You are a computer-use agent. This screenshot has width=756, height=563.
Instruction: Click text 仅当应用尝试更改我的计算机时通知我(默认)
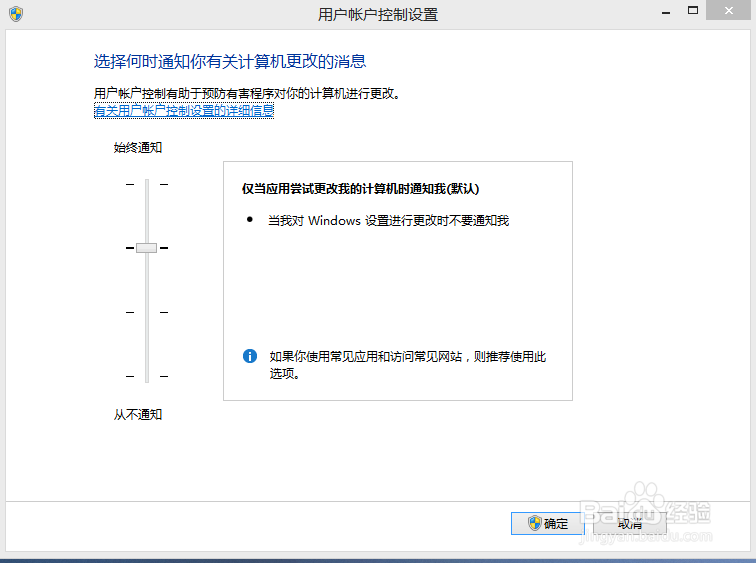361,189
